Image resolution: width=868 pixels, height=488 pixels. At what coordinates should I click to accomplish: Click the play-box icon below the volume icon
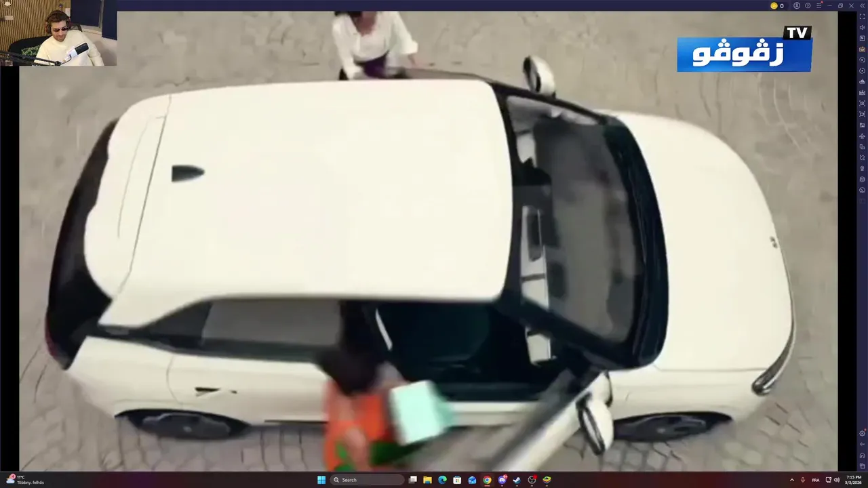point(862,38)
